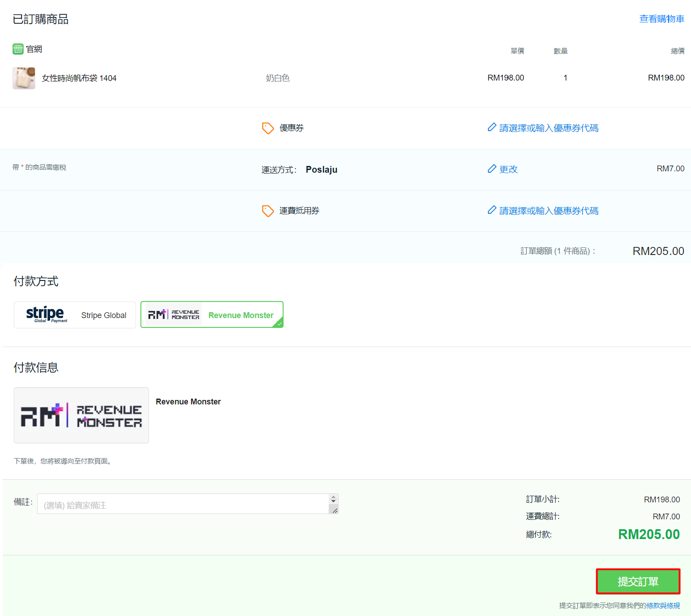Click the 付款信息 heading
691x616 pixels.
pos(36,368)
